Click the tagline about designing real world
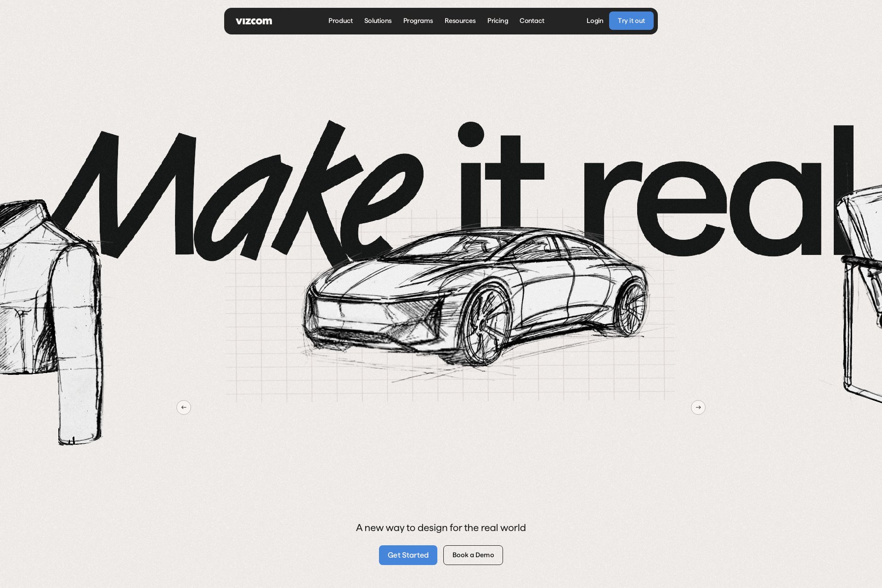Viewport: 882px width, 588px height. (441, 528)
